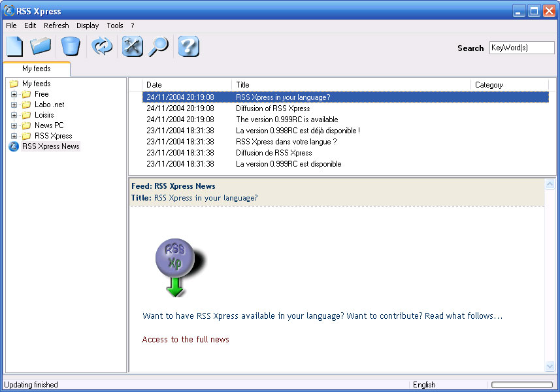This screenshot has width=560, height=392.
Task: Click the Free folder icon
Action: [26, 94]
